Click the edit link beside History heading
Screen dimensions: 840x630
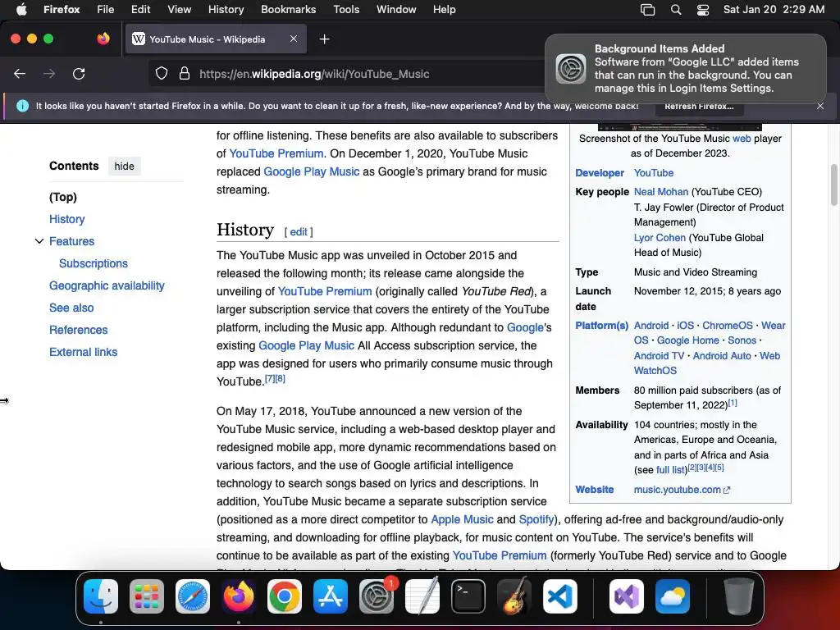(x=299, y=231)
